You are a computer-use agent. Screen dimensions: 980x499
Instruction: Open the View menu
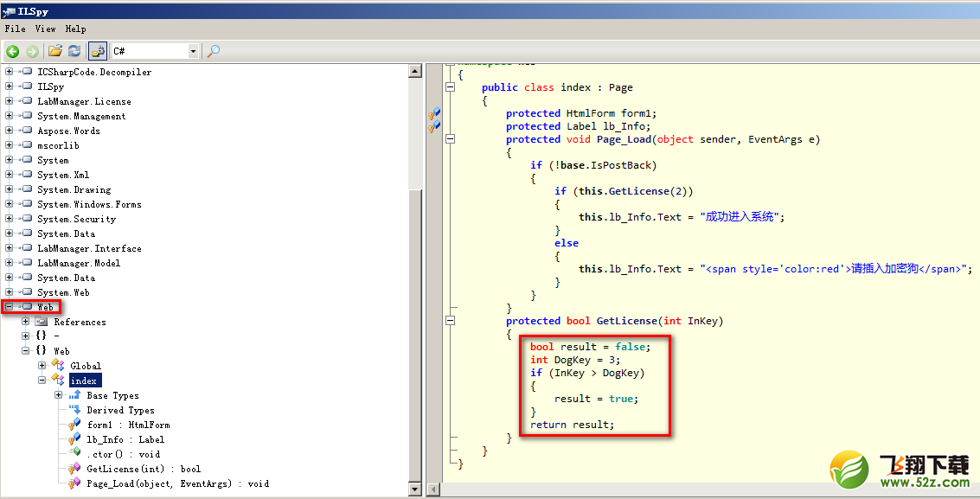pyautogui.click(x=45, y=29)
